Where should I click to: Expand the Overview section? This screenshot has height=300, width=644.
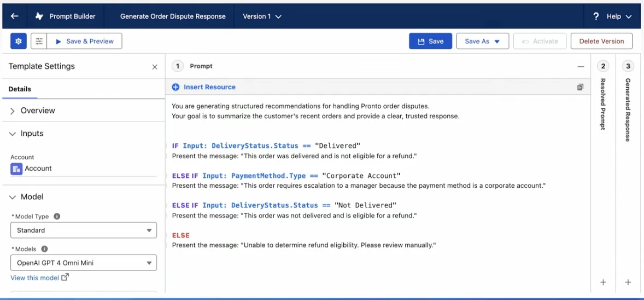click(x=13, y=111)
